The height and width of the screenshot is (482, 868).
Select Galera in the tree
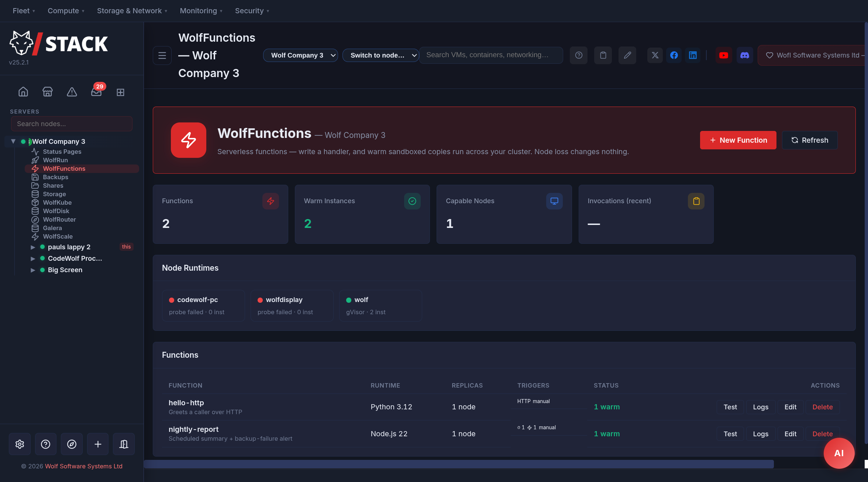click(x=52, y=228)
